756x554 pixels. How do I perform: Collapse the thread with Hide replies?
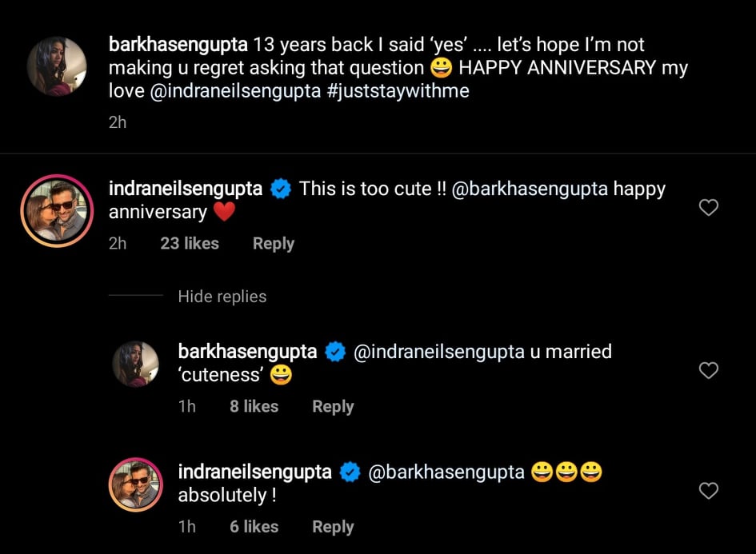pyautogui.click(x=222, y=297)
